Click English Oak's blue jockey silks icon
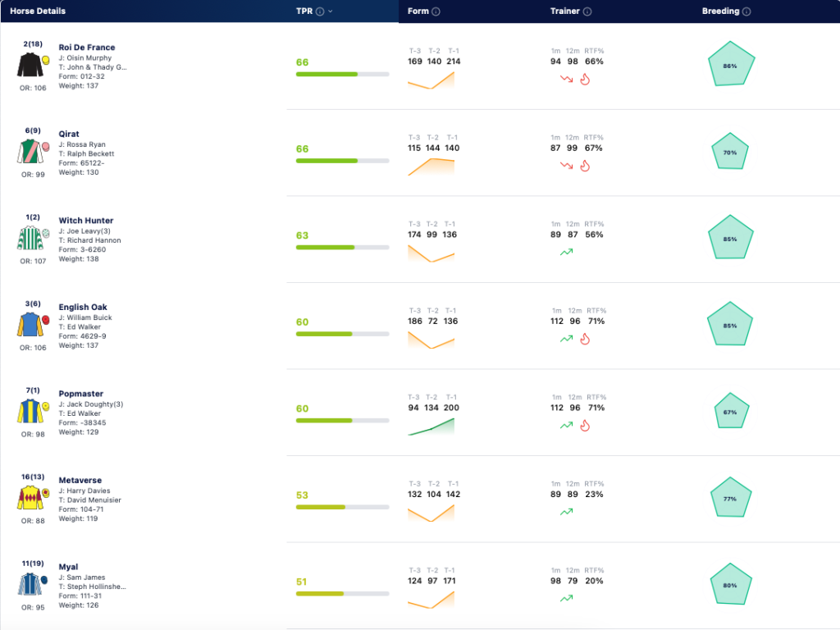The height and width of the screenshot is (630, 840). coord(30,325)
